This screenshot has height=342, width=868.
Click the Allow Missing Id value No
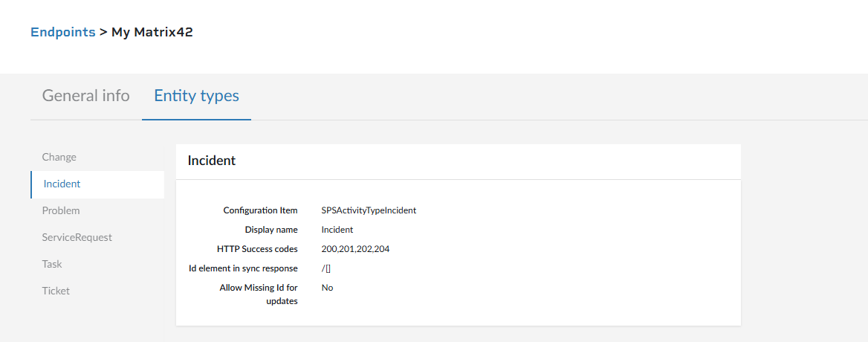pos(327,288)
